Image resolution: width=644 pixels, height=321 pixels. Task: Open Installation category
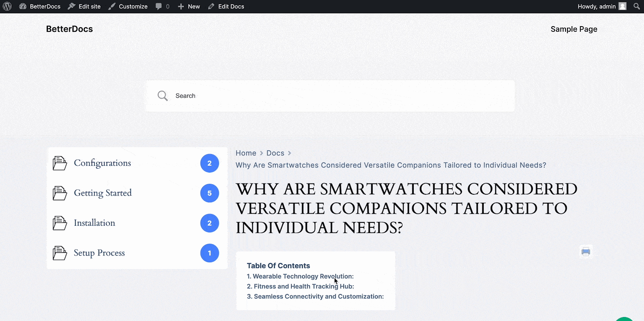click(94, 223)
